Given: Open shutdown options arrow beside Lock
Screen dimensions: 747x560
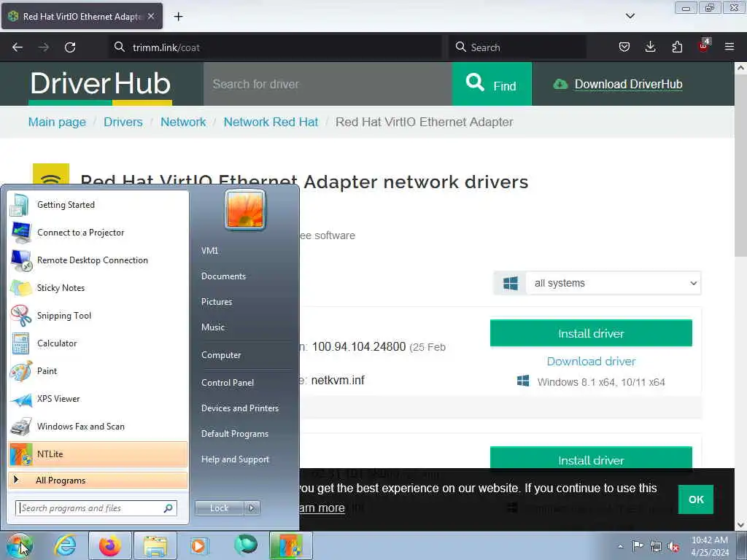Looking at the screenshot, I should [x=252, y=508].
